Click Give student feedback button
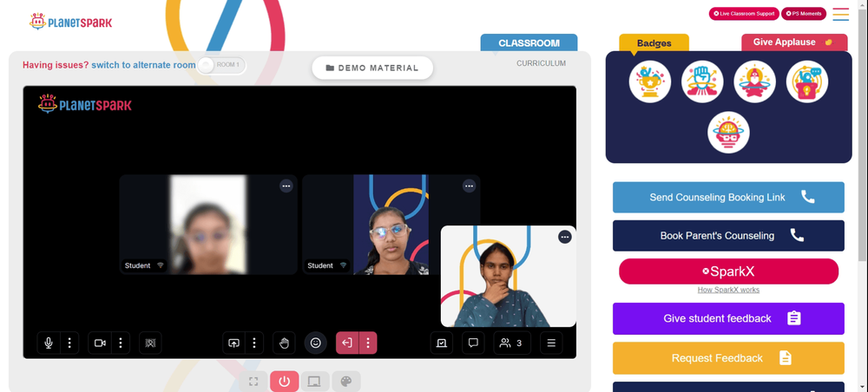The image size is (868, 392). pyautogui.click(x=728, y=318)
